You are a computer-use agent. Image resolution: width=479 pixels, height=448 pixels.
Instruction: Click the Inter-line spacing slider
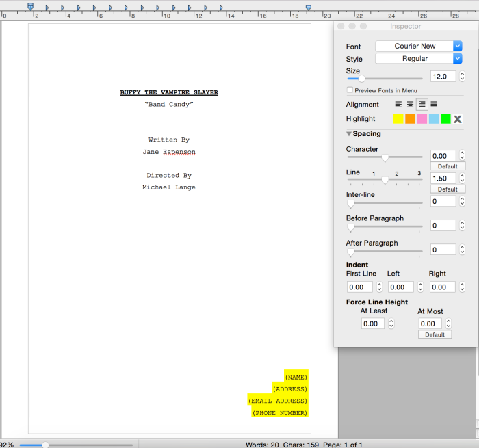pos(385,203)
